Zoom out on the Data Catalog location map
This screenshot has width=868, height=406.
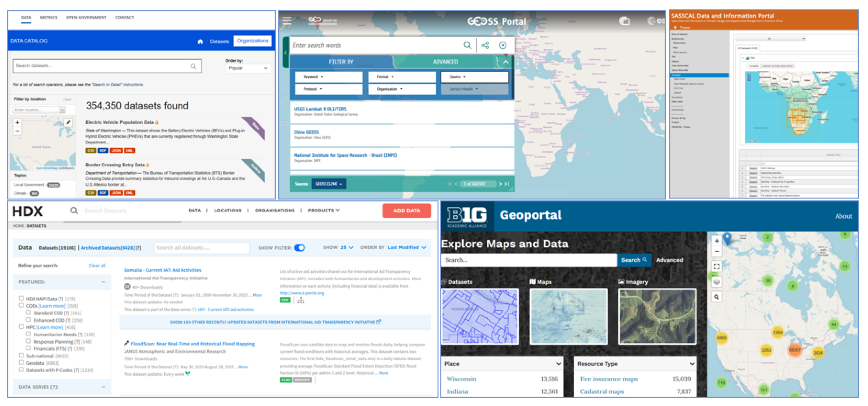pyautogui.click(x=18, y=131)
